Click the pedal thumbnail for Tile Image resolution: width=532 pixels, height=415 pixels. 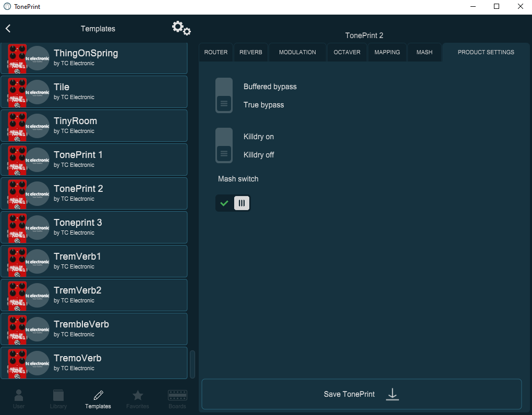tap(17, 92)
